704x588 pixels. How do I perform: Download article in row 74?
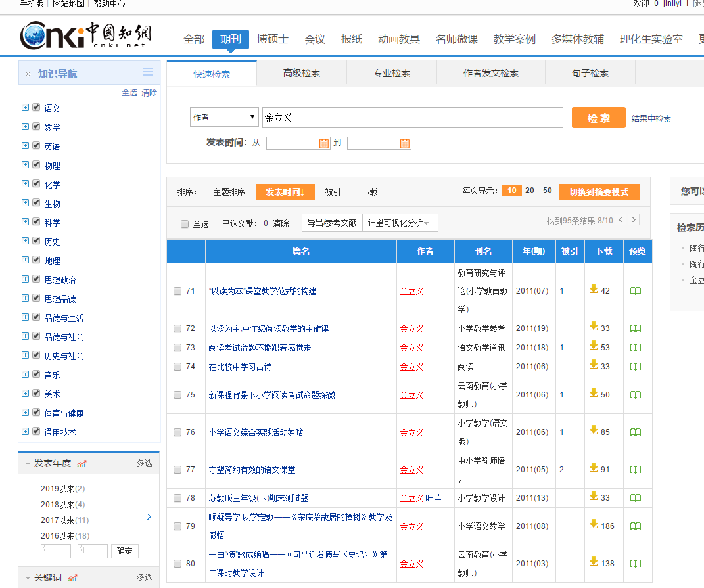coord(594,365)
